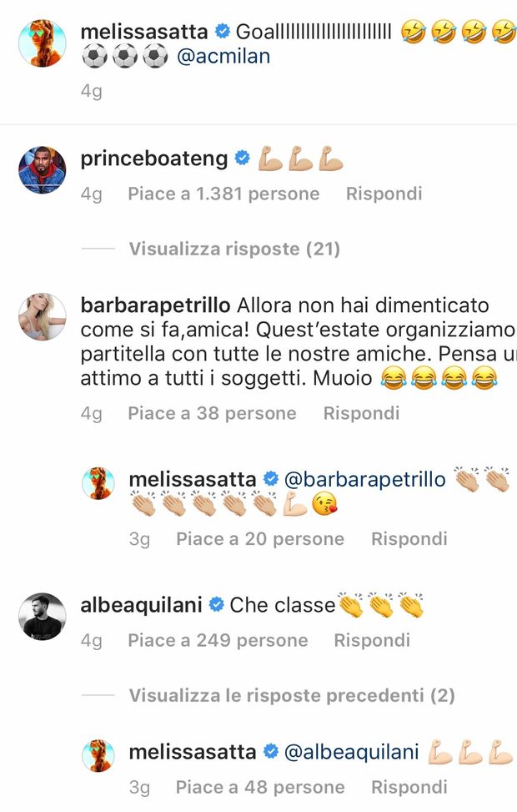Click the verified badge beside albeaquilani
The height and width of the screenshot is (812, 517).
click(216, 604)
